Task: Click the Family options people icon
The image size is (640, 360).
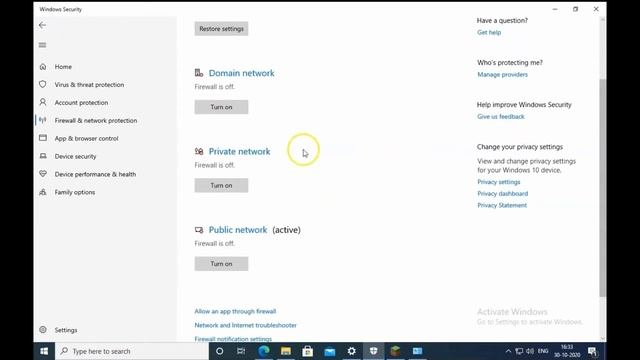Action: pyautogui.click(x=43, y=192)
